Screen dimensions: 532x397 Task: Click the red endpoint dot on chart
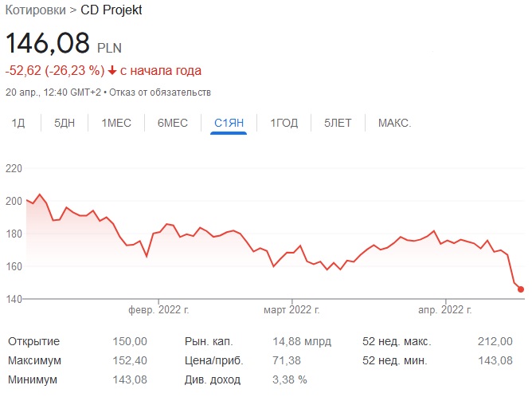521,289
